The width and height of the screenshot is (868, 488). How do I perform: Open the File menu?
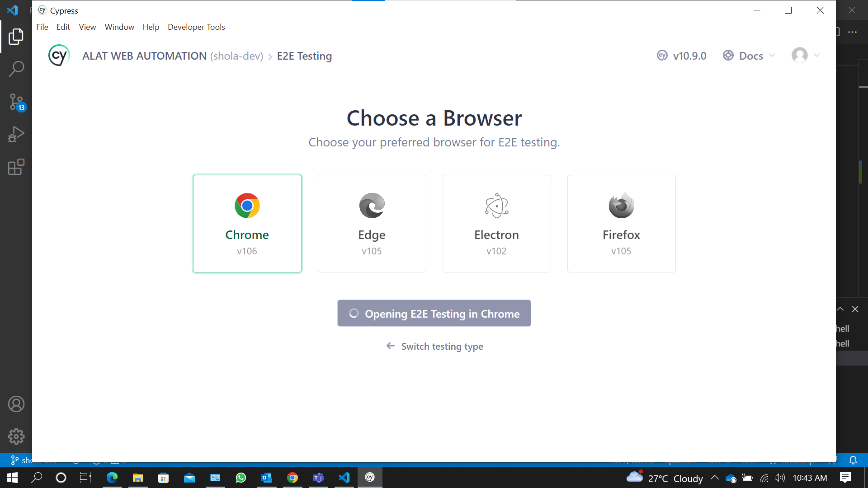[42, 27]
